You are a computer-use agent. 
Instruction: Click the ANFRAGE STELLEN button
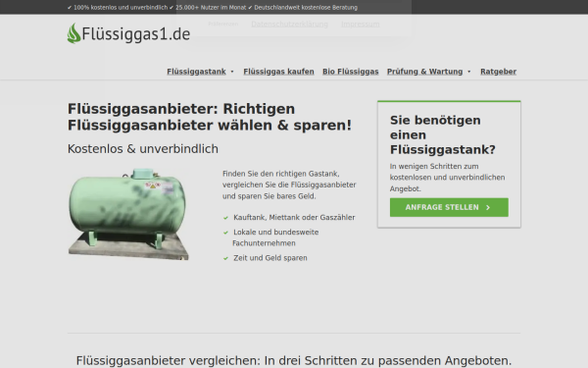point(449,207)
